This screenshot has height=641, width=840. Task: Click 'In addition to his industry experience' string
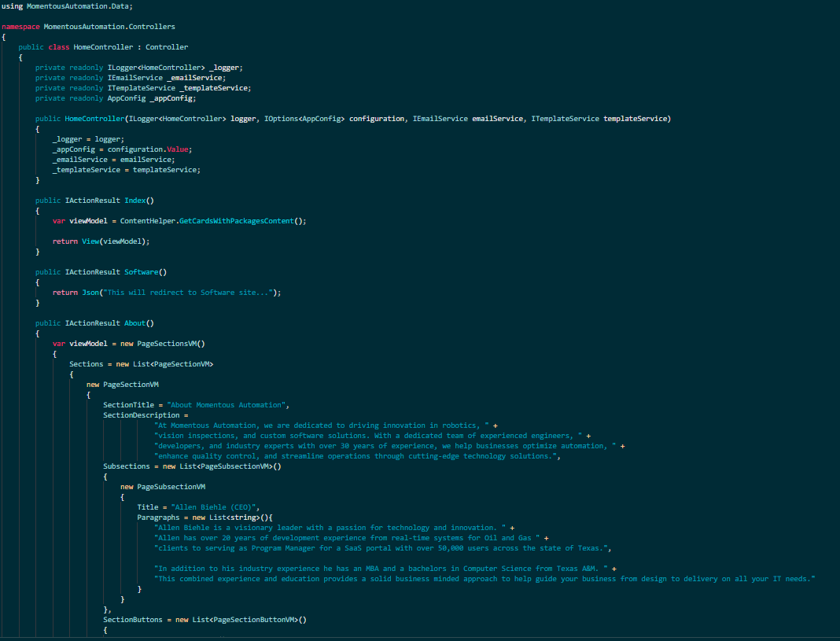tap(381, 568)
